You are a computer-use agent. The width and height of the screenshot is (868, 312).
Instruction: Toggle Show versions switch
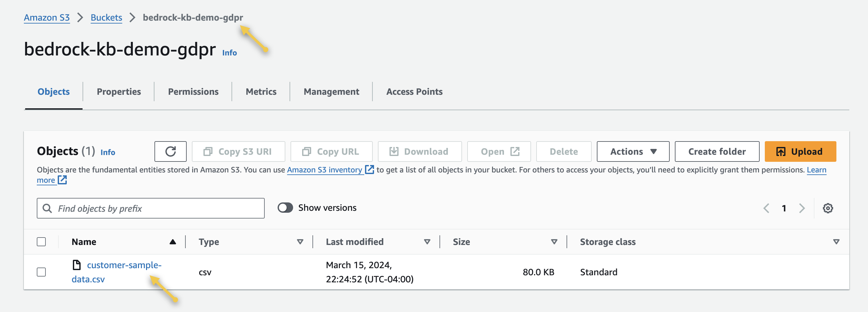coord(285,208)
